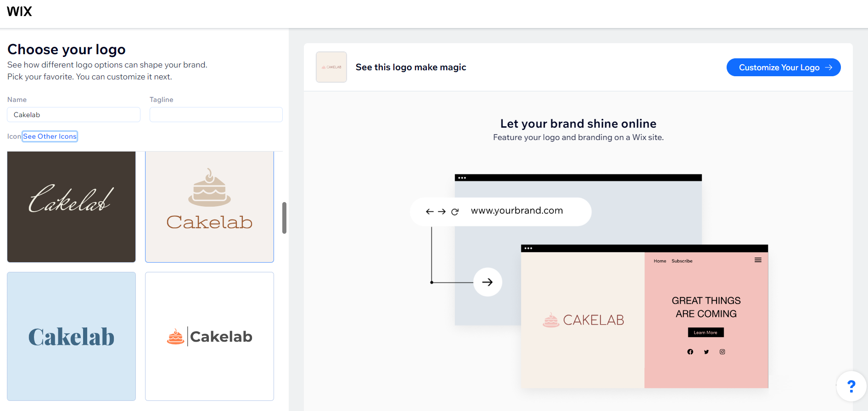The width and height of the screenshot is (868, 411).
Task: Open the hamburger menu in the site preview
Action: point(758,260)
